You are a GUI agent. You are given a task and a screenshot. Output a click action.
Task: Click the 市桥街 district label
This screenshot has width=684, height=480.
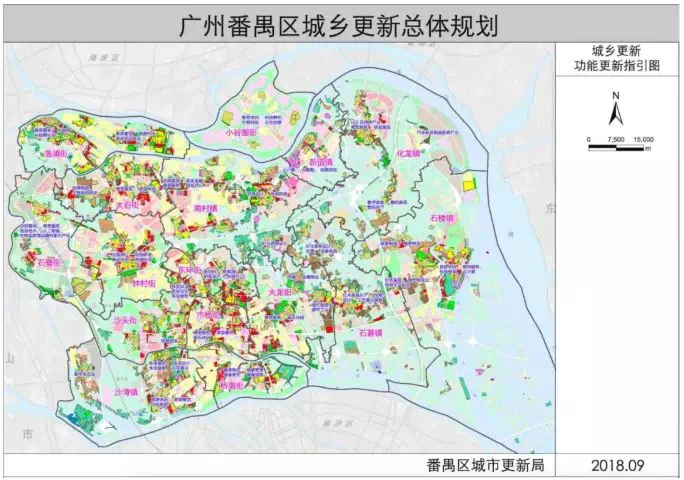point(209,314)
